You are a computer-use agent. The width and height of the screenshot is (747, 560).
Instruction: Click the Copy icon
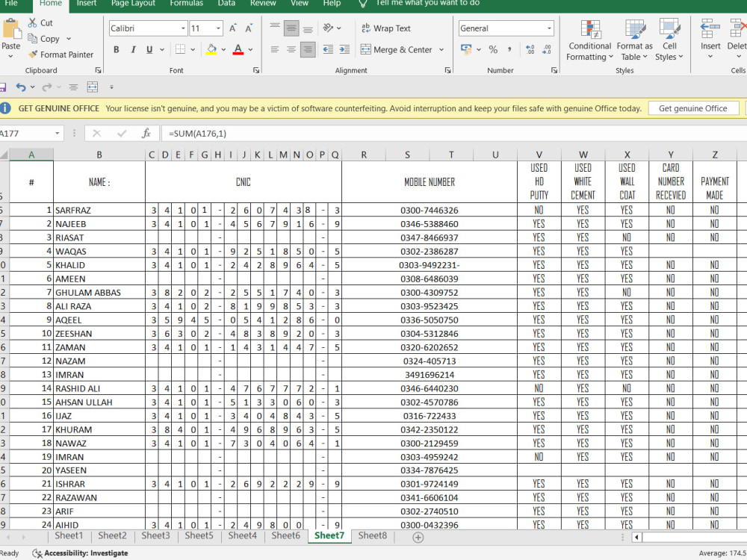[x=32, y=39]
